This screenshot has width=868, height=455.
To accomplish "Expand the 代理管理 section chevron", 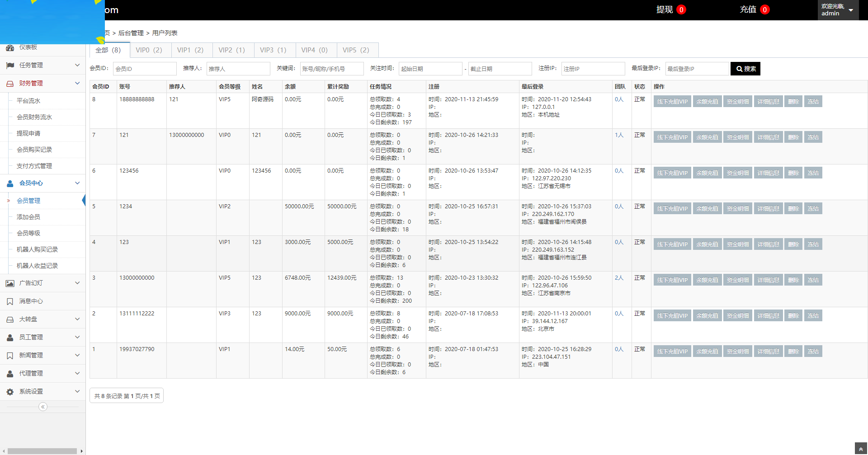I will click(x=77, y=373).
